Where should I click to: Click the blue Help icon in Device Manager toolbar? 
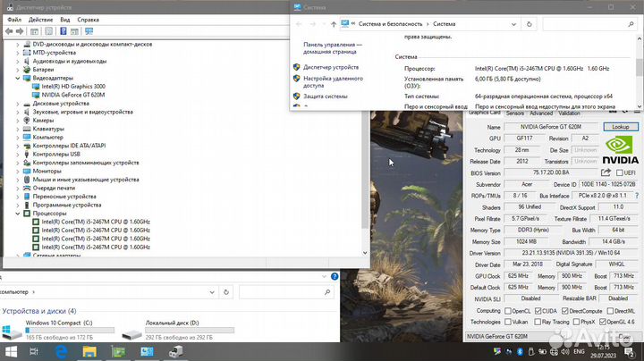point(64,31)
